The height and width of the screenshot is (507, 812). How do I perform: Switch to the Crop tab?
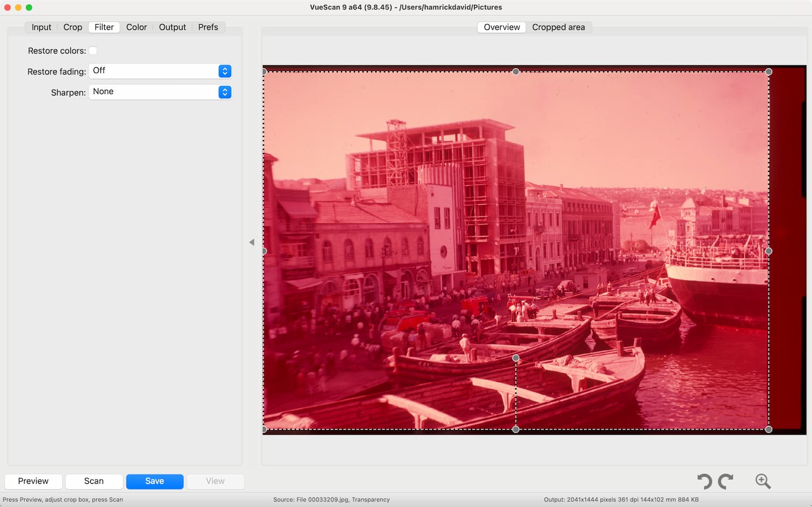[73, 27]
